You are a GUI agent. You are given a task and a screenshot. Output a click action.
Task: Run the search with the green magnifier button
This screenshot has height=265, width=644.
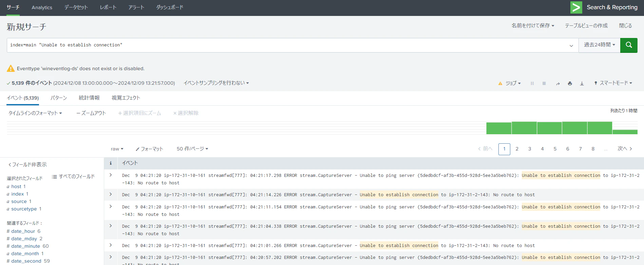pyautogui.click(x=629, y=45)
